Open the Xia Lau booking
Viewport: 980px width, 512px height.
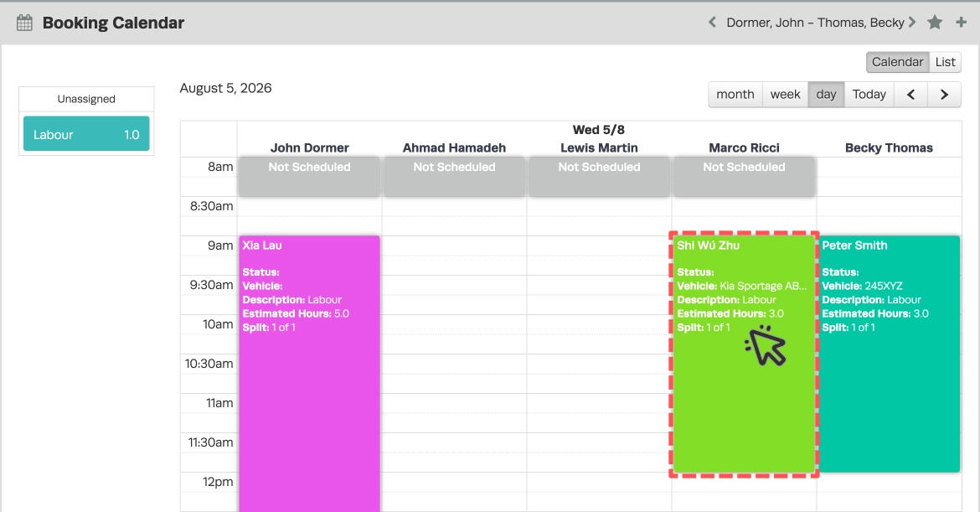[x=309, y=373]
